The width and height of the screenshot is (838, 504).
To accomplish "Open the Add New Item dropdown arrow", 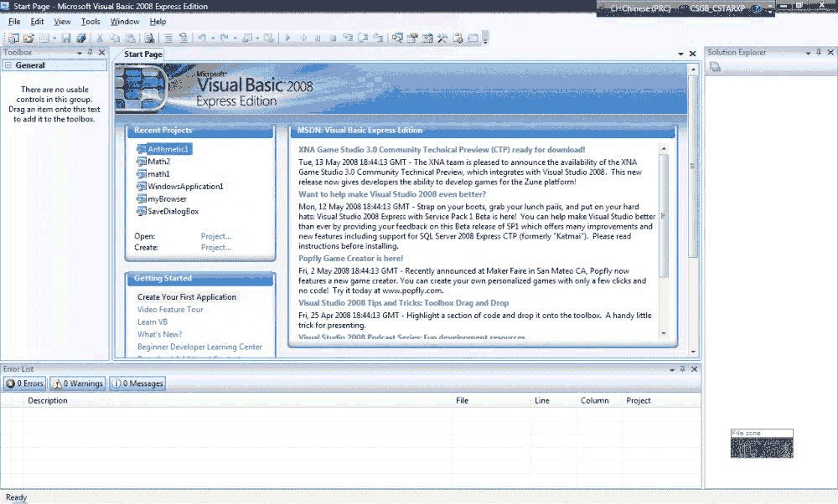I will 54,39.
